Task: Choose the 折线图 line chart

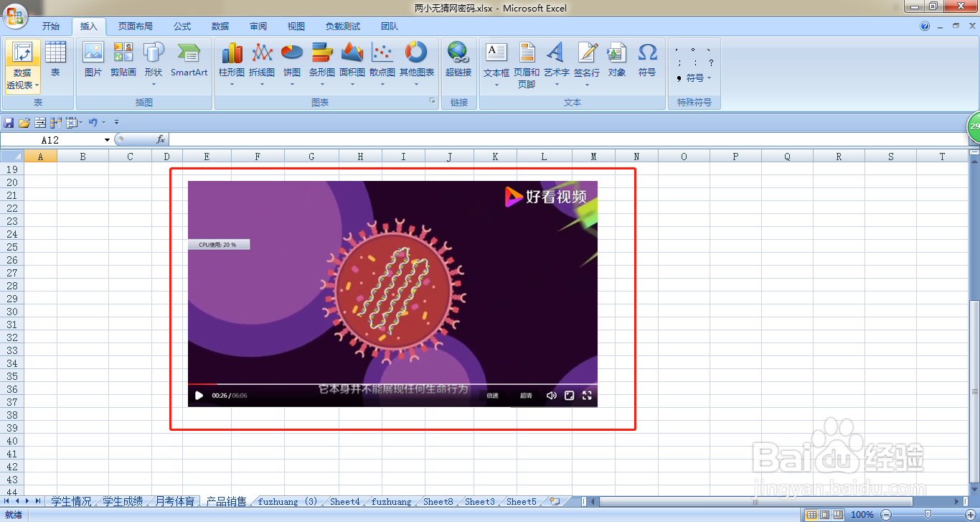Action: (x=262, y=63)
